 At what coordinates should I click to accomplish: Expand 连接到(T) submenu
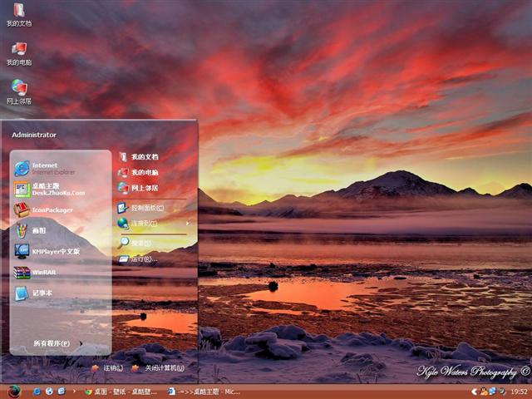click(153, 224)
